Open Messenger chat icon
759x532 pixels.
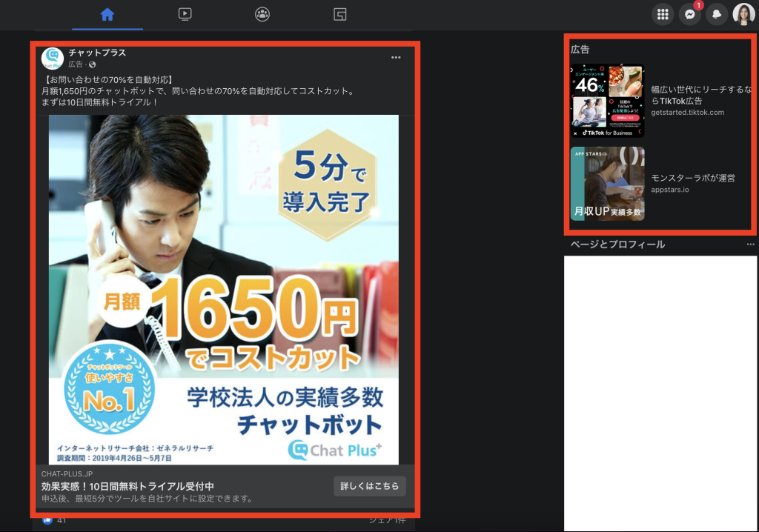(690, 15)
